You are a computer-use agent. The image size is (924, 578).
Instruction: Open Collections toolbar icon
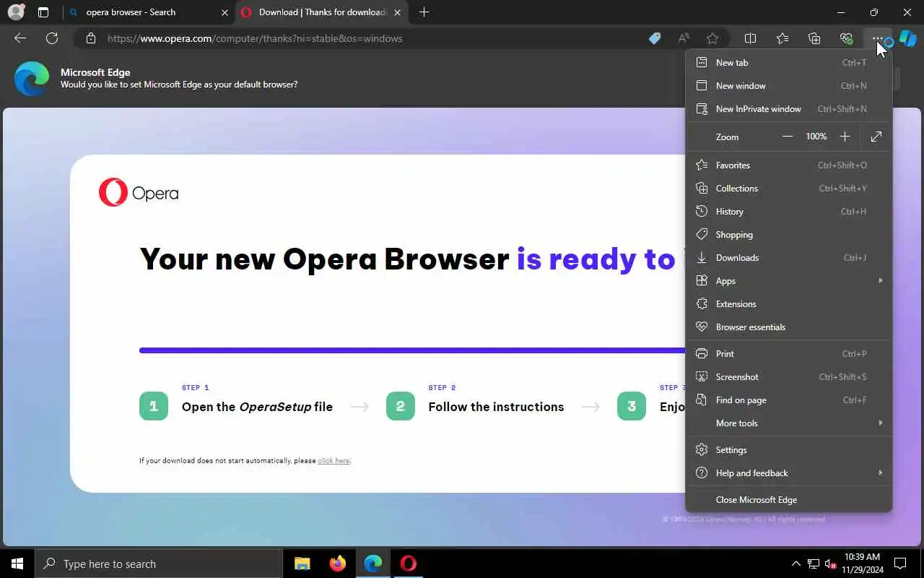click(x=814, y=38)
